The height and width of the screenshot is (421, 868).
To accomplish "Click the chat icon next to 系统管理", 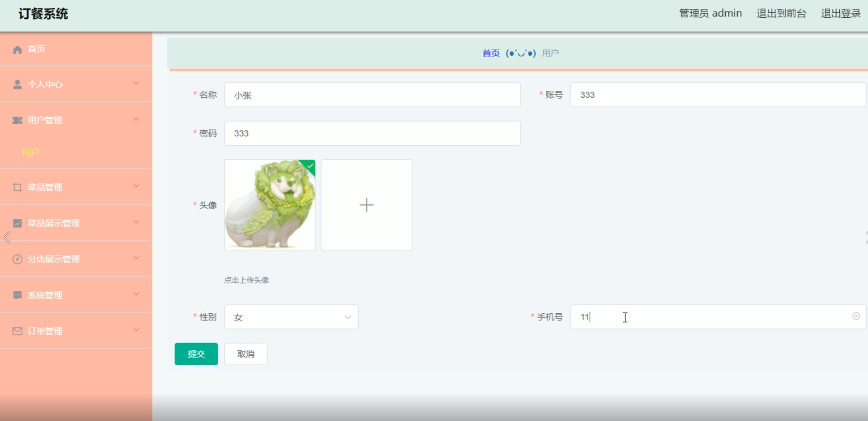I will pyautogui.click(x=17, y=295).
